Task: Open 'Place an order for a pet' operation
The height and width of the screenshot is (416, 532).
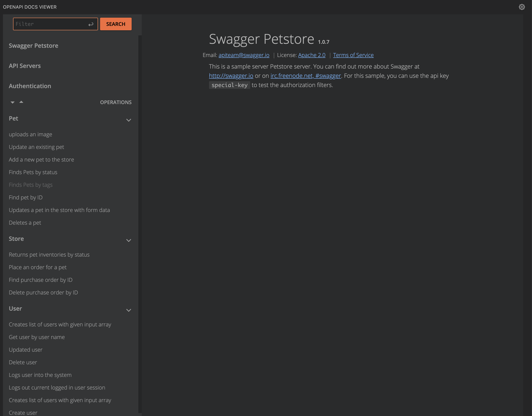Action: 37,267
